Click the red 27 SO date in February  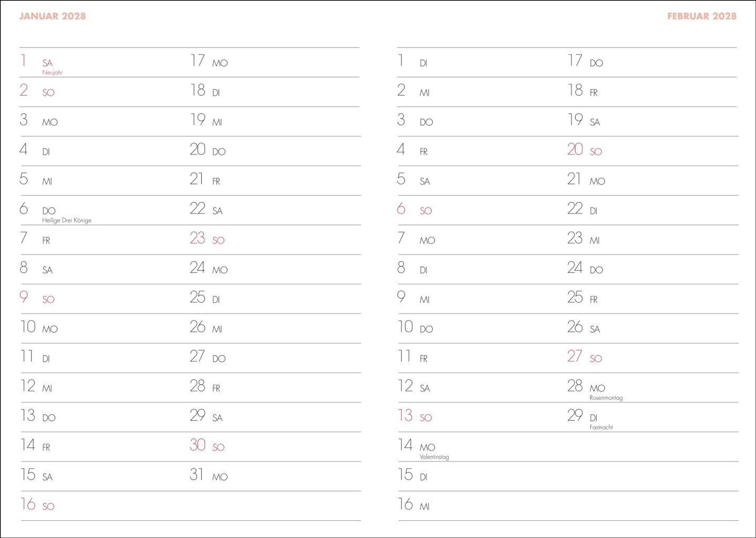pos(584,356)
